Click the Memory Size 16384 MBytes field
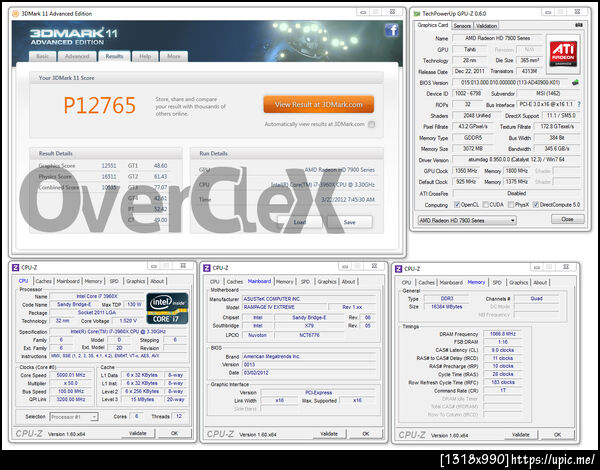This screenshot has height=470, width=600. pos(447,307)
